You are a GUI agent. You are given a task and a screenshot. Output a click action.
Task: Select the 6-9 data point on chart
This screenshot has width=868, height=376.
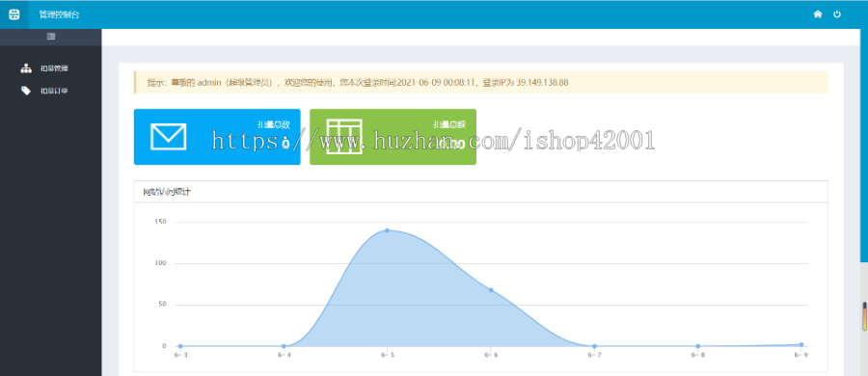pos(801,344)
